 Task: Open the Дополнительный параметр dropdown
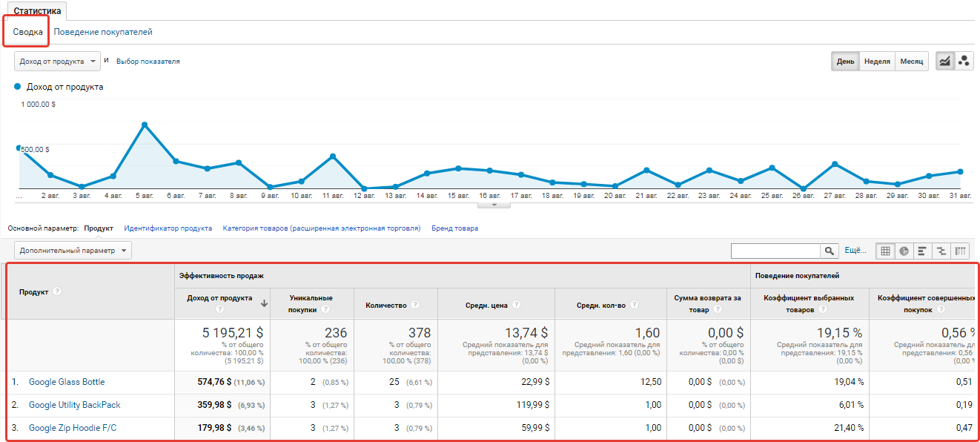pos(73,251)
